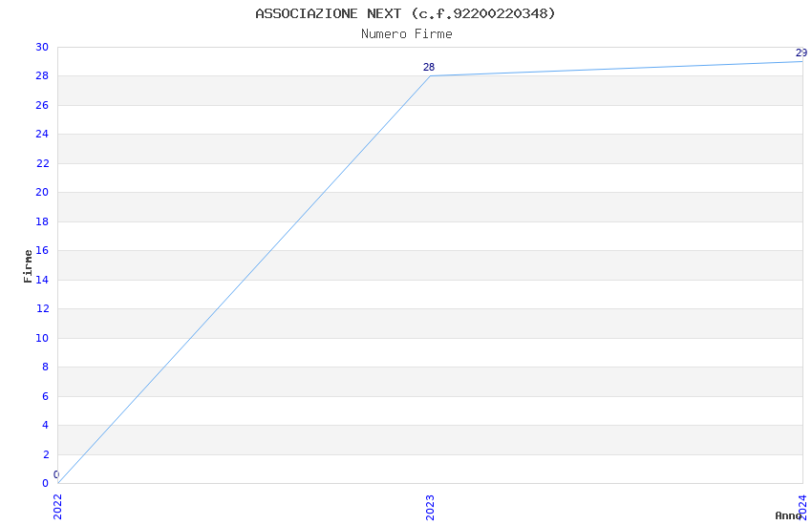Click the data label 28 at 2023
The height and width of the screenshot is (525, 812).
[x=429, y=67]
